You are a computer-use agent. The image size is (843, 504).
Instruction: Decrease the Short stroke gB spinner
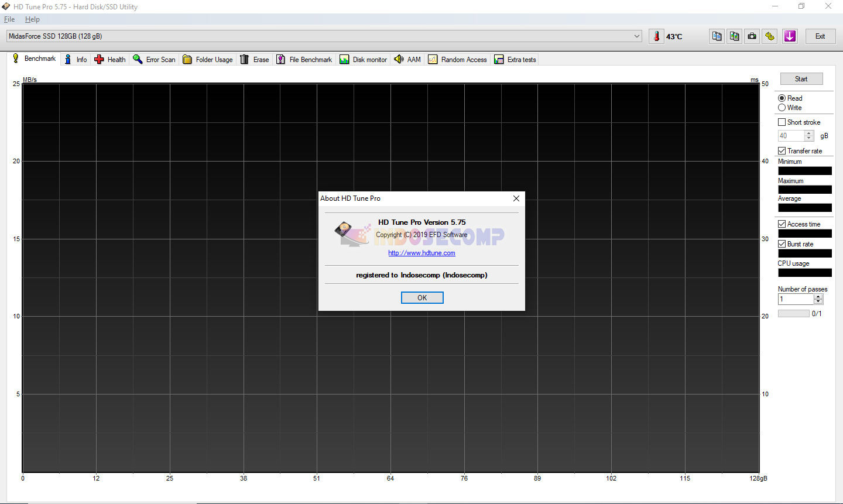(809, 138)
